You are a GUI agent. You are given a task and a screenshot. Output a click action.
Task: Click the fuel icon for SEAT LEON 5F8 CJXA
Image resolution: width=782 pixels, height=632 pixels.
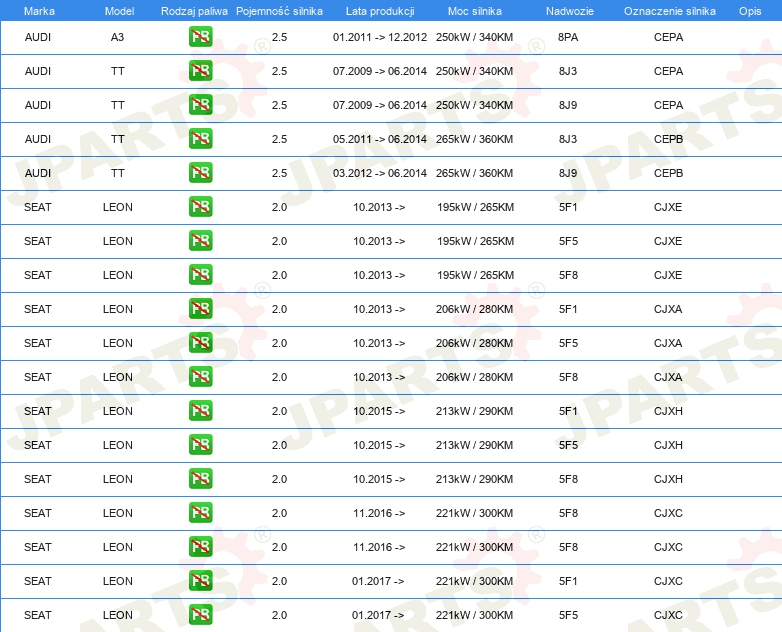pos(200,377)
